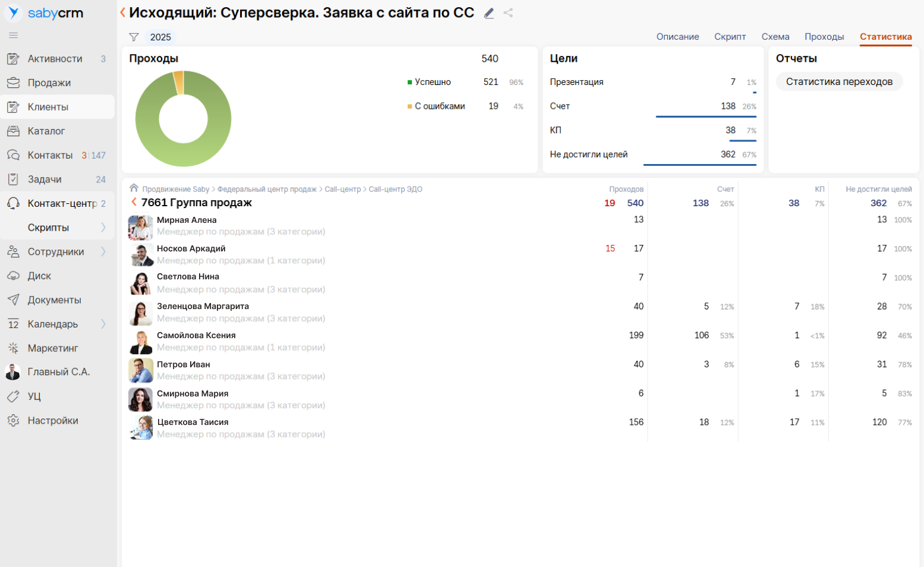Click the share icon next to the title
The height and width of the screenshot is (567, 924).
(508, 12)
